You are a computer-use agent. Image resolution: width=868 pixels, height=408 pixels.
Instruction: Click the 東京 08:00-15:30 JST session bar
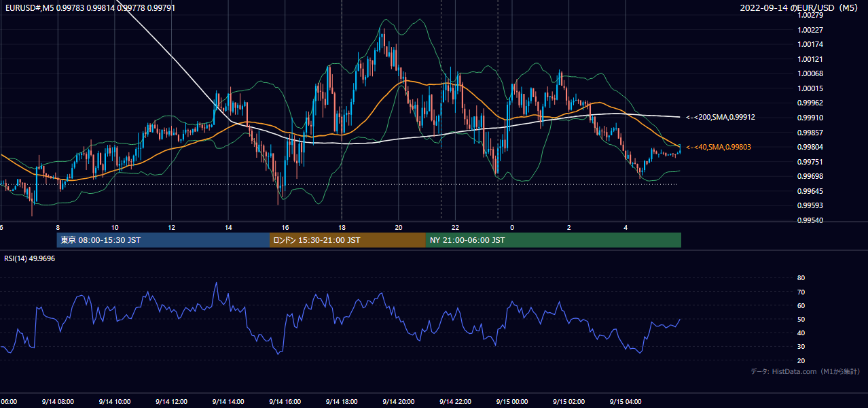point(163,240)
